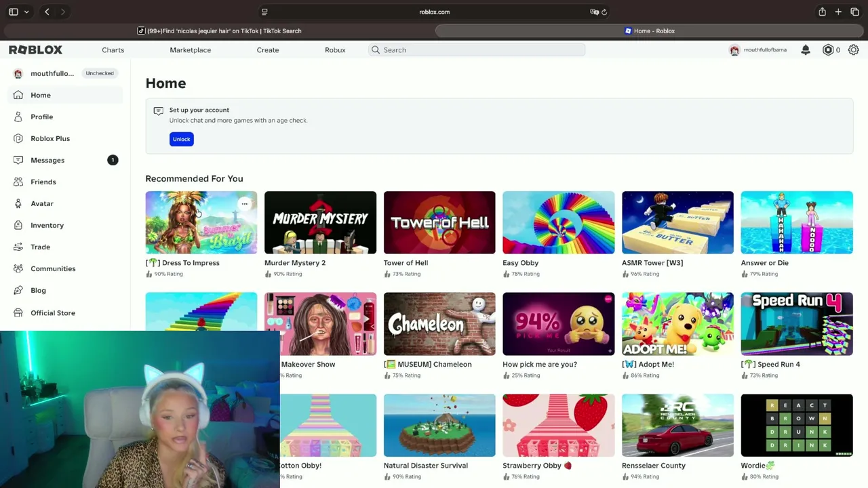Reload the page with the refresh icon
The width and height of the screenshot is (868, 488).
[604, 12]
